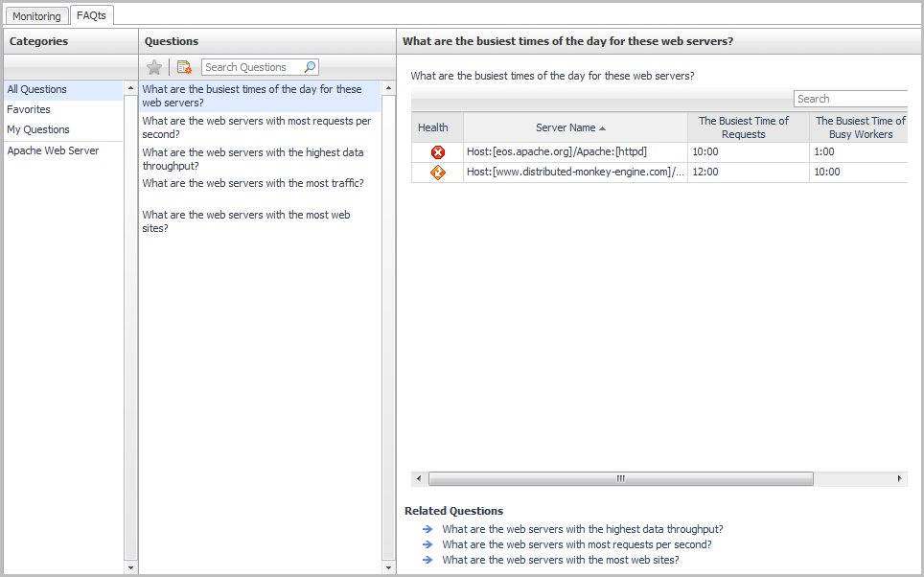Open the Favorites category
Viewport: 924px width, 577px height.
tap(29, 109)
